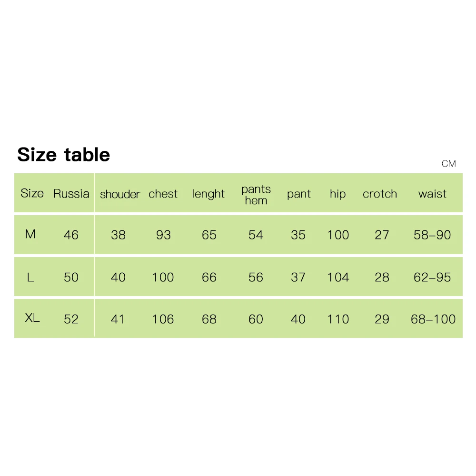Click the "lenght" value 68 cell
This screenshot has height=476, width=476.
click(209, 319)
